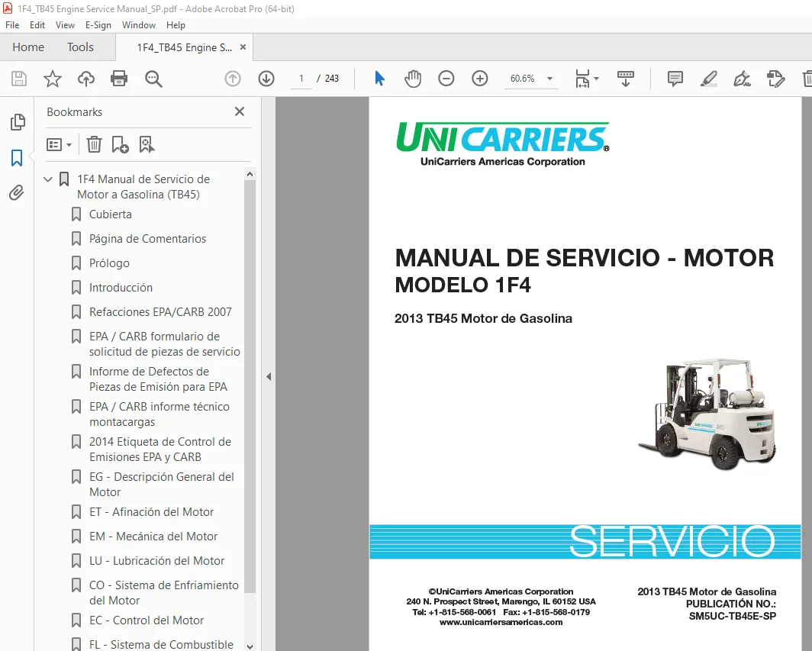Image resolution: width=812 pixels, height=651 pixels.
Task: Close the Bookmarks panel
Action: point(240,111)
